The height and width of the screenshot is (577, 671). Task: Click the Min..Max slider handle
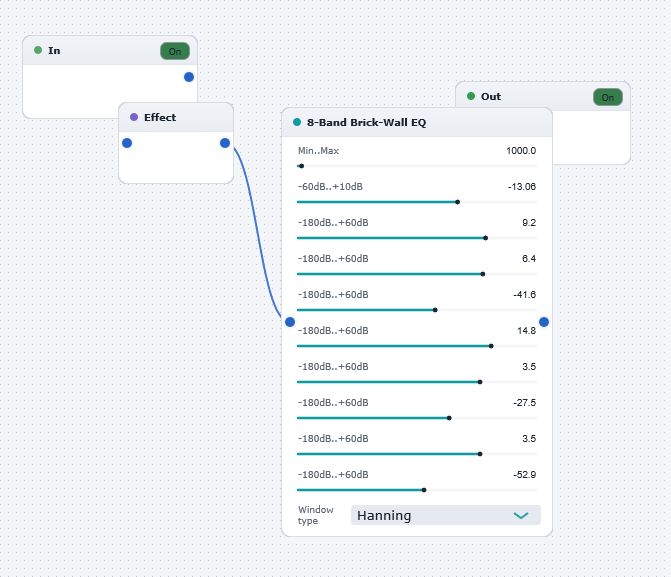pyautogui.click(x=302, y=166)
